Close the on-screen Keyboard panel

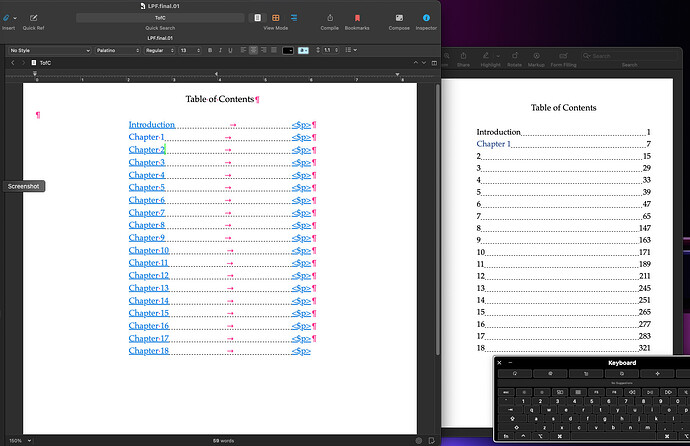(500, 362)
